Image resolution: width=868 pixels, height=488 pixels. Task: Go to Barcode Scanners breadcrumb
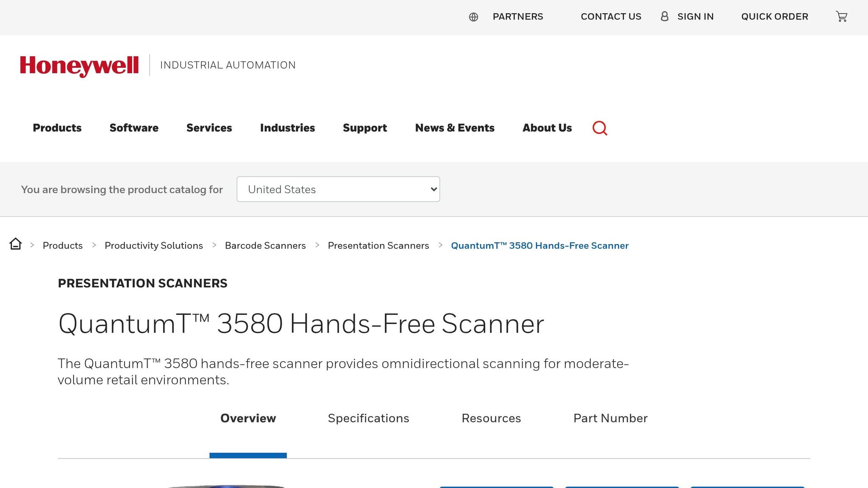point(265,246)
